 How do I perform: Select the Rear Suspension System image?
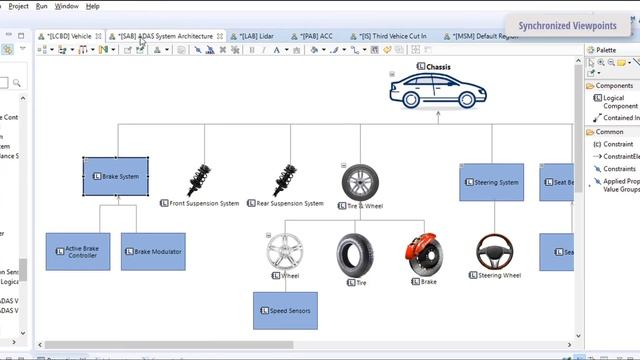(x=285, y=180)
